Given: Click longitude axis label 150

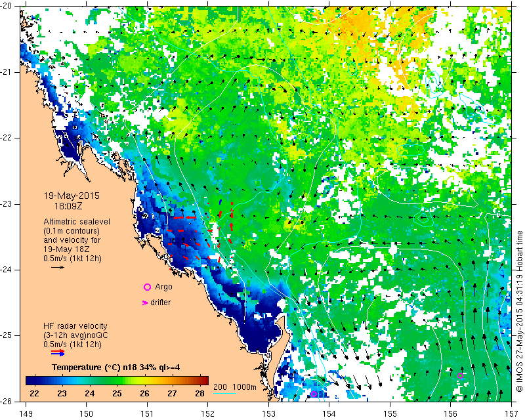Looking at the screenshot, I should coord(87,414).
